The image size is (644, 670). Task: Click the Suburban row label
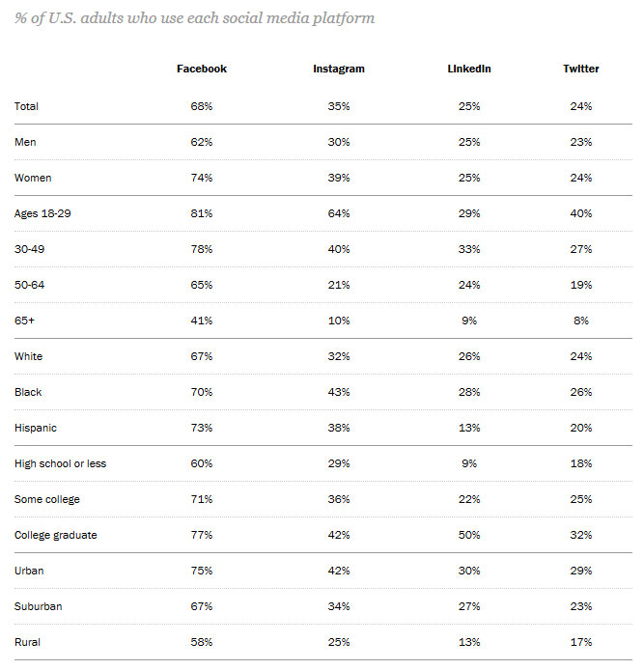click(38, 606)
